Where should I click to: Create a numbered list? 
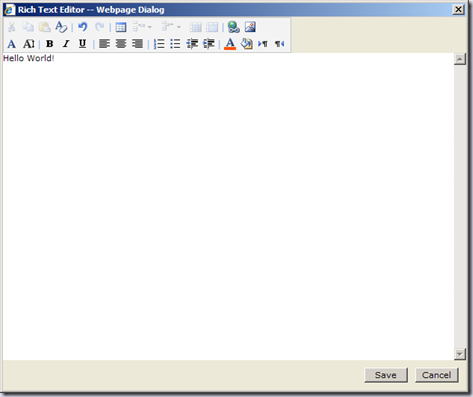159,44
